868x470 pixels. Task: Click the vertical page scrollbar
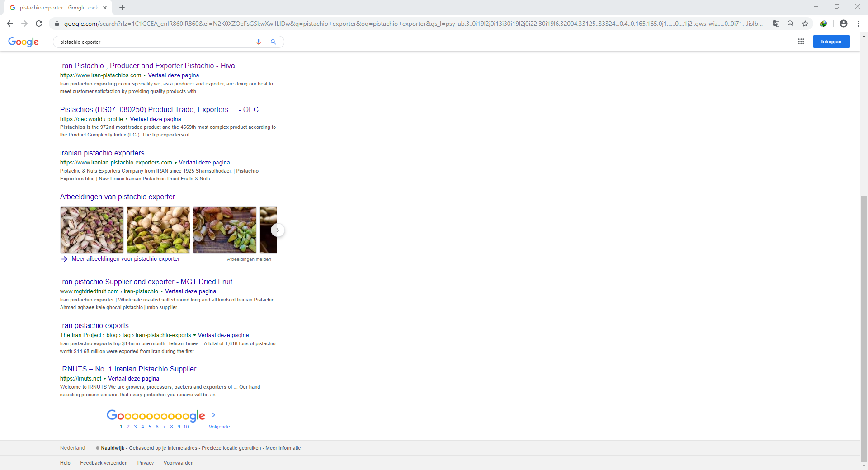click(864, 329)
